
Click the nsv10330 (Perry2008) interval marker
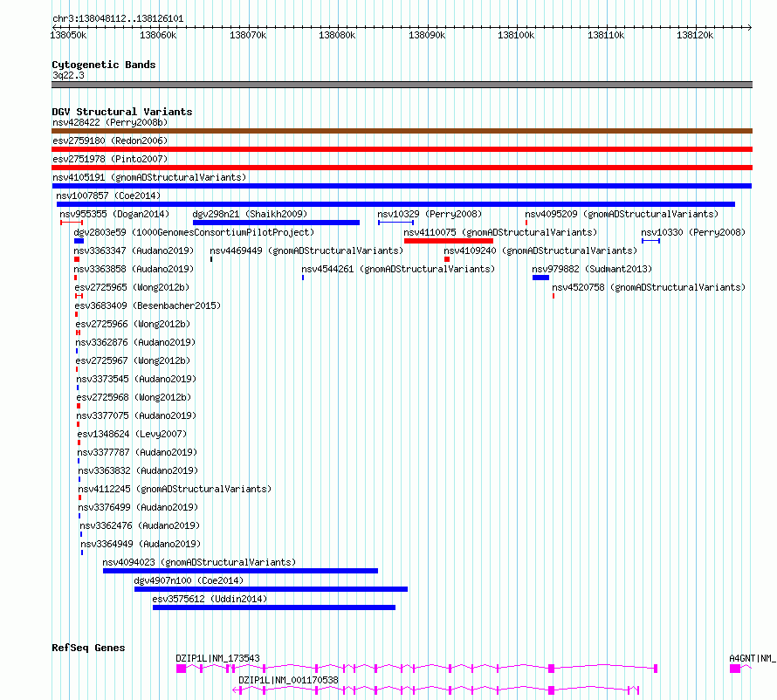click(650, 241)
